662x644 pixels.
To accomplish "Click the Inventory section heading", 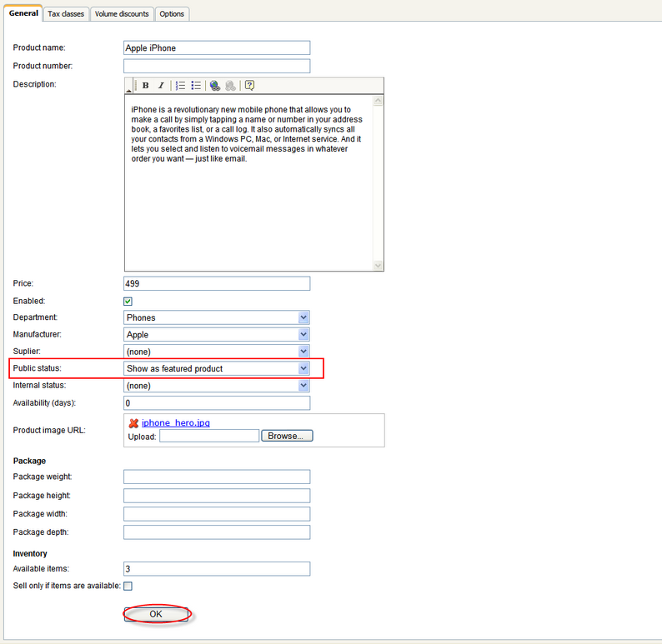I will click(x=29, y=553).
